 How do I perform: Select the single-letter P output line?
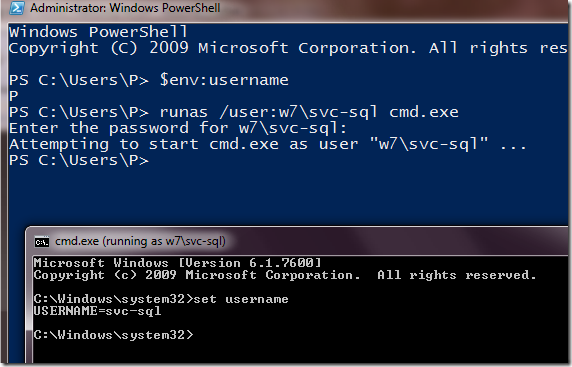[13, 96]
